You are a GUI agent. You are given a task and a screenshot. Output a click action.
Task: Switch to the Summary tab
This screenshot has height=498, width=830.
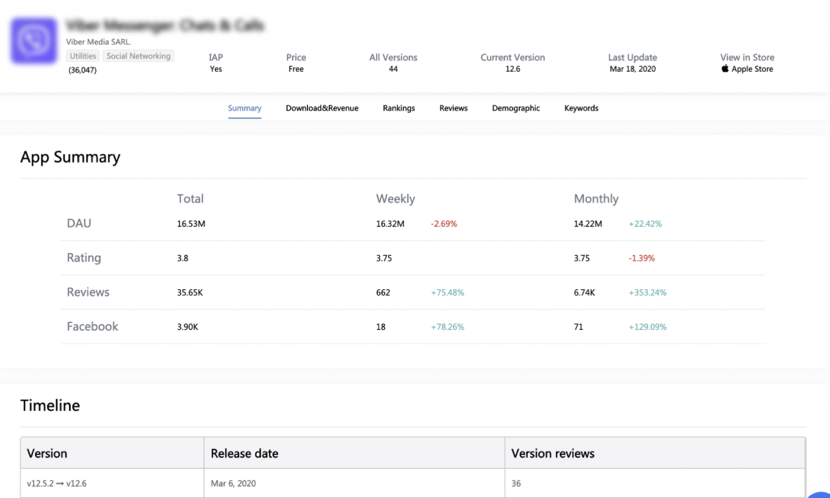point(245,108)
